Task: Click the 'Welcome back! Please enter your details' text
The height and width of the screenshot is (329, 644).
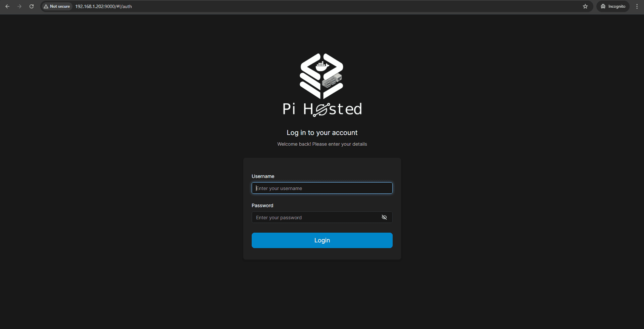Action: pyautogui.click(x=322, y=144)
